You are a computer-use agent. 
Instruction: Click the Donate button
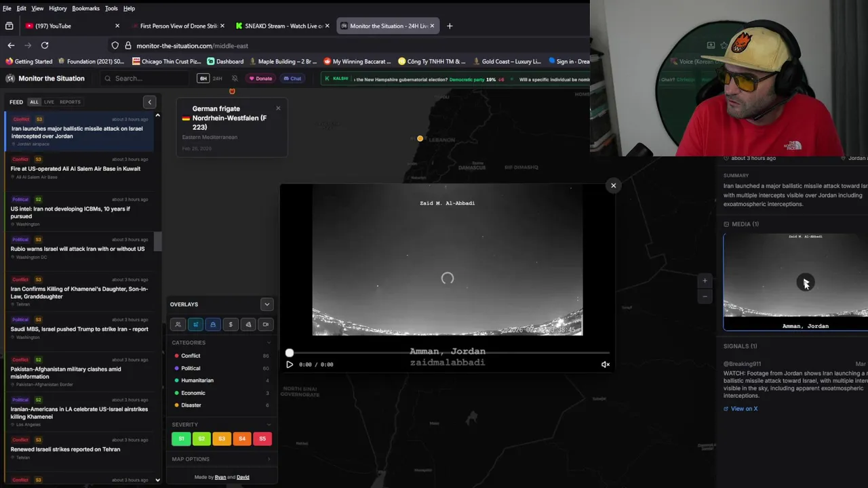coord(260,79)
